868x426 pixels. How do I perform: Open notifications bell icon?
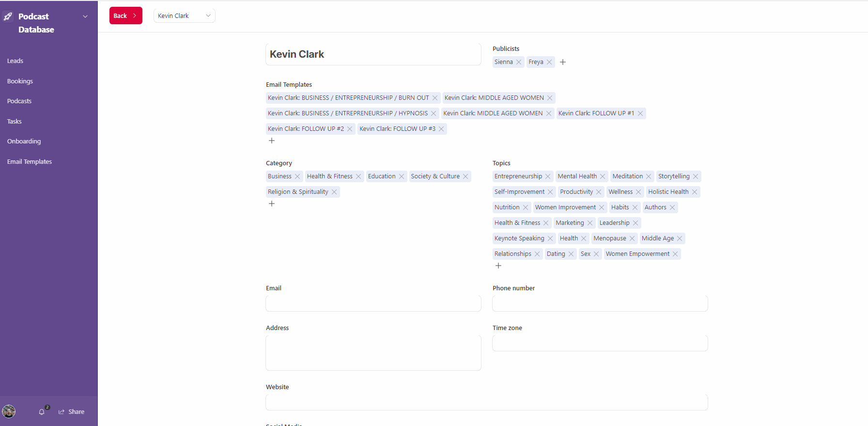point(42,412)
